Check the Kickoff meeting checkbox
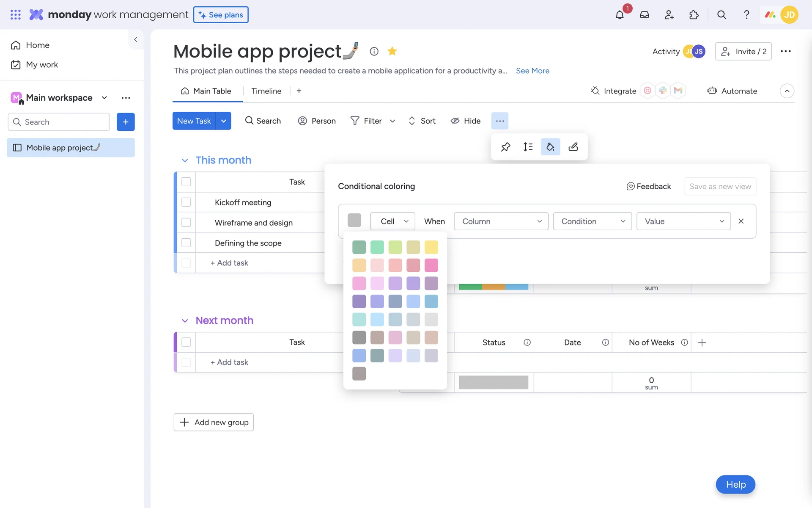The height and width of the screenshot is (508, 812). (x=186, y=202)
